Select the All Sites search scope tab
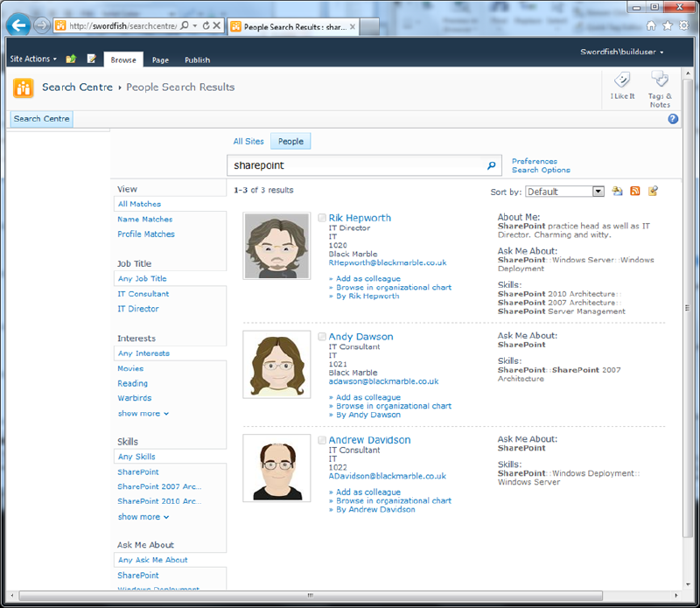Screen dimensions: 700x608 [248, 142]
